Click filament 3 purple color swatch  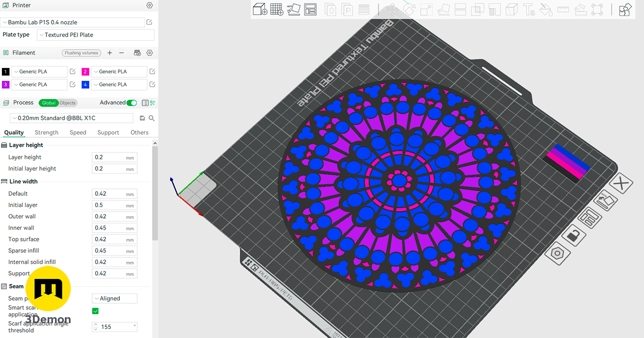point(6,85)
